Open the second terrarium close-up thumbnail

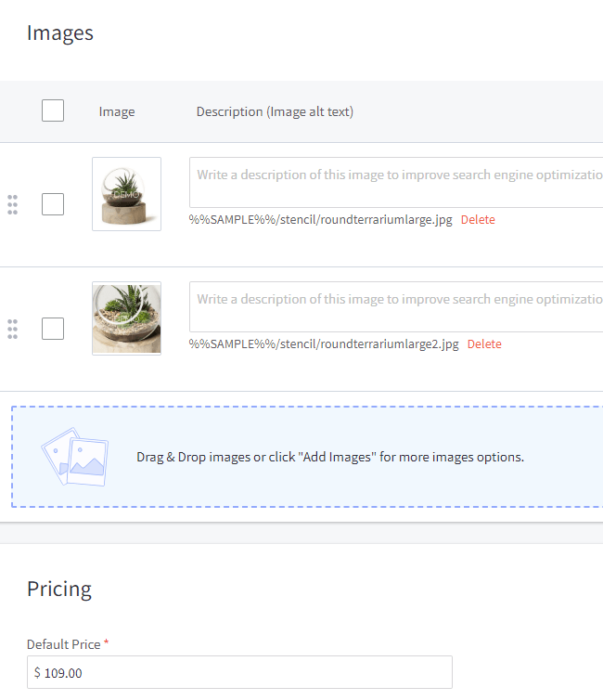(126, 318)
